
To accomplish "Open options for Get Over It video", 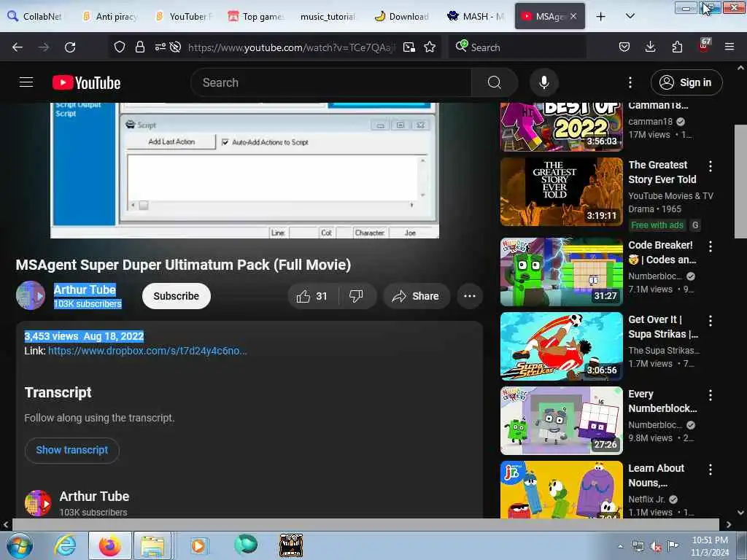I will point(711,321).
